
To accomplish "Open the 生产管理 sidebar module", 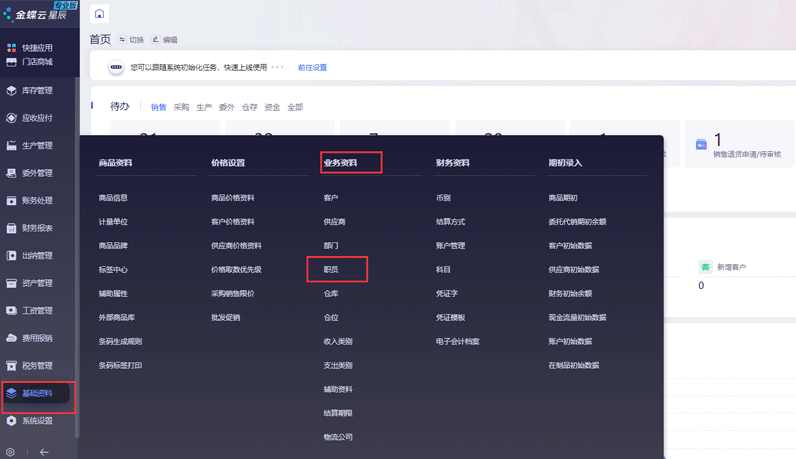I will [37, 145].
